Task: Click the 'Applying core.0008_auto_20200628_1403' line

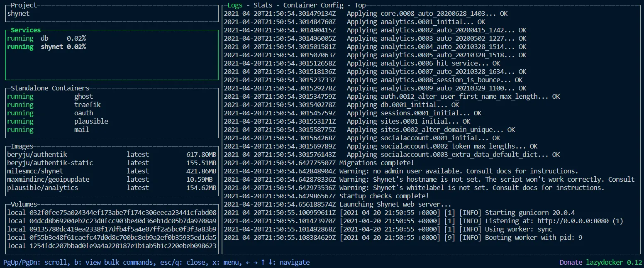Action: (x=366, y=13)
